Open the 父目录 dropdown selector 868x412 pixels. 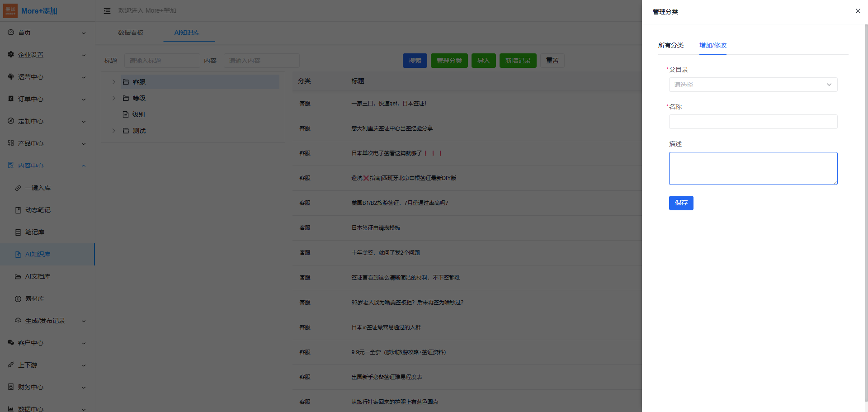pos(753,85)
